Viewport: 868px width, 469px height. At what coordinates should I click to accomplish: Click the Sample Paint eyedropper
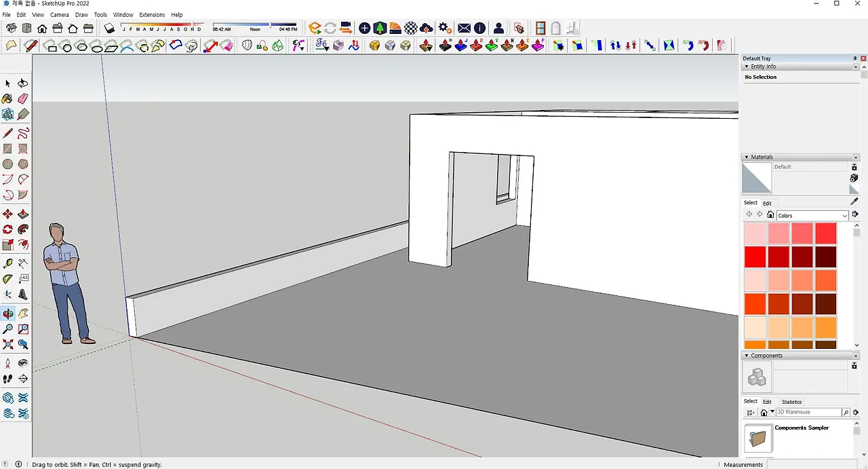coord(854,202)
